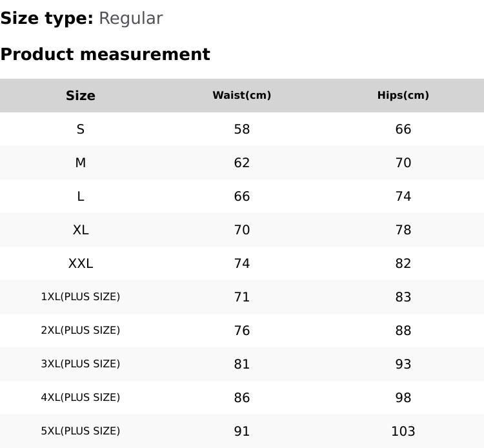
Task: Select the Size type label
Action: (x=46, y=18)
